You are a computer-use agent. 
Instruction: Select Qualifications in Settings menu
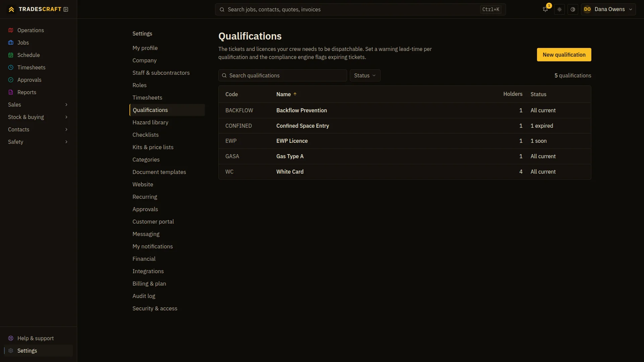pyautogui.click(x=167, y=110)
